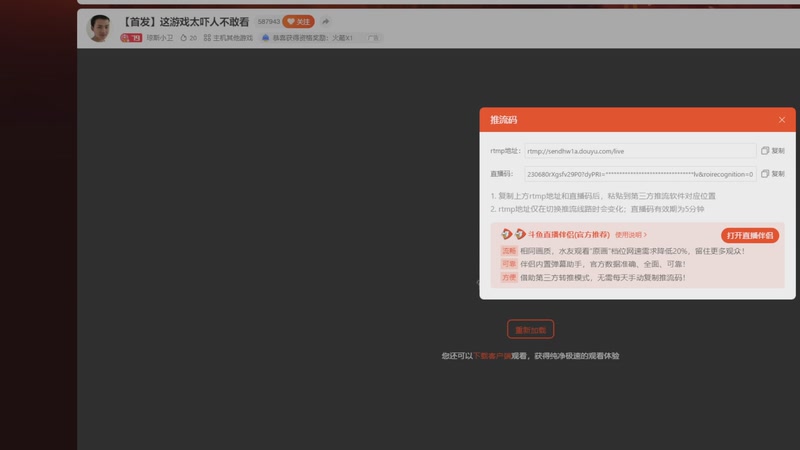Click the share arrow icon beside 关注

(x=326, y=21)
